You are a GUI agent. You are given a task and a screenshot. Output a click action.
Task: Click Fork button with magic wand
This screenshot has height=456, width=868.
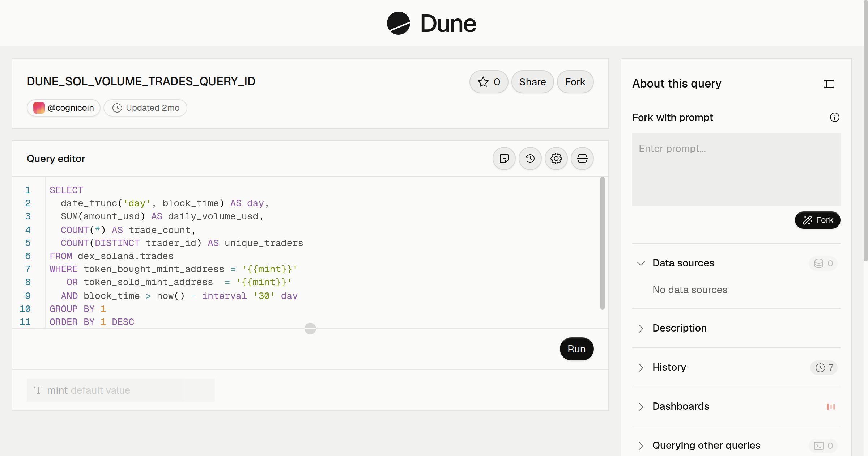tap(818, 220)
